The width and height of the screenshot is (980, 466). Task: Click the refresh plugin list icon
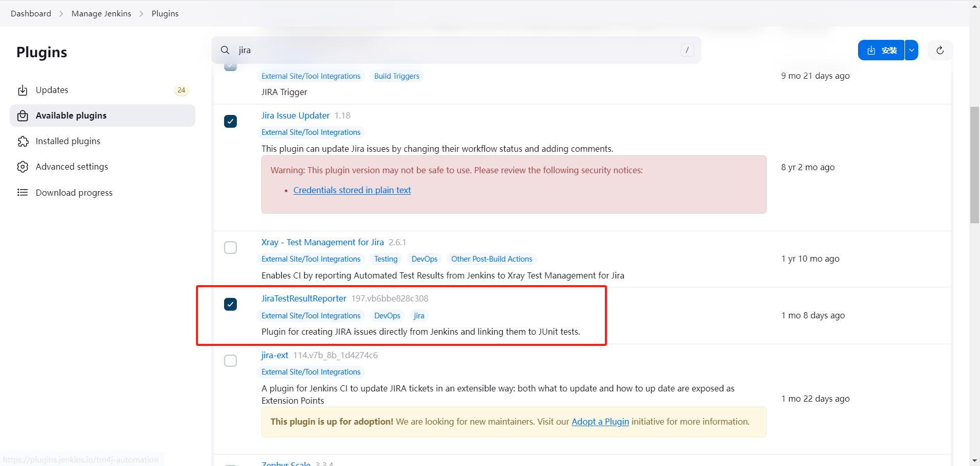click(x=940, y=50)
